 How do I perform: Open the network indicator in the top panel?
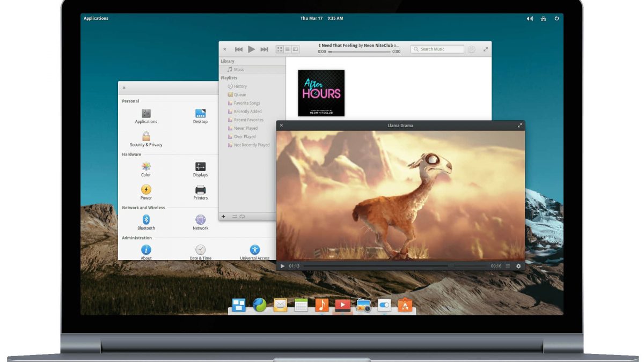point(543,18)
